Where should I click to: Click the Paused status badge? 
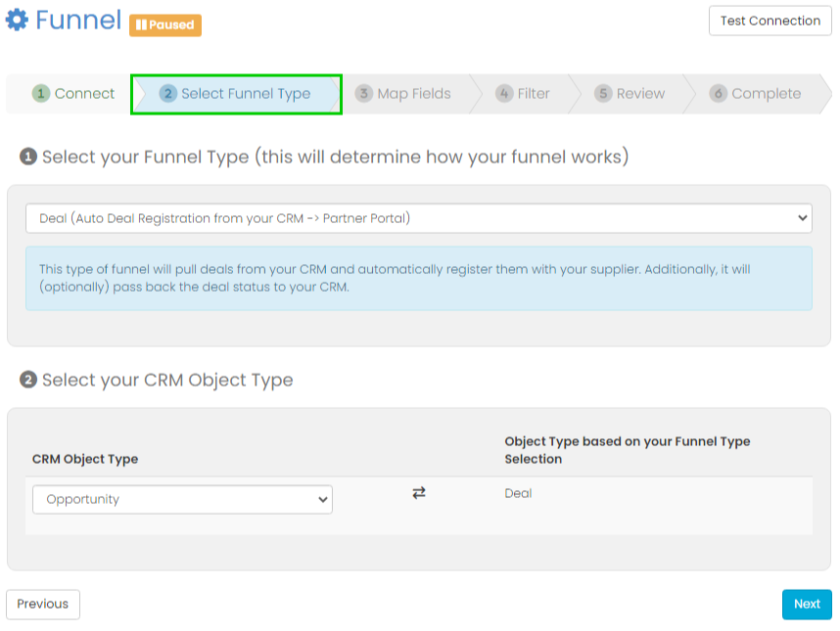(x=165, y=24)
